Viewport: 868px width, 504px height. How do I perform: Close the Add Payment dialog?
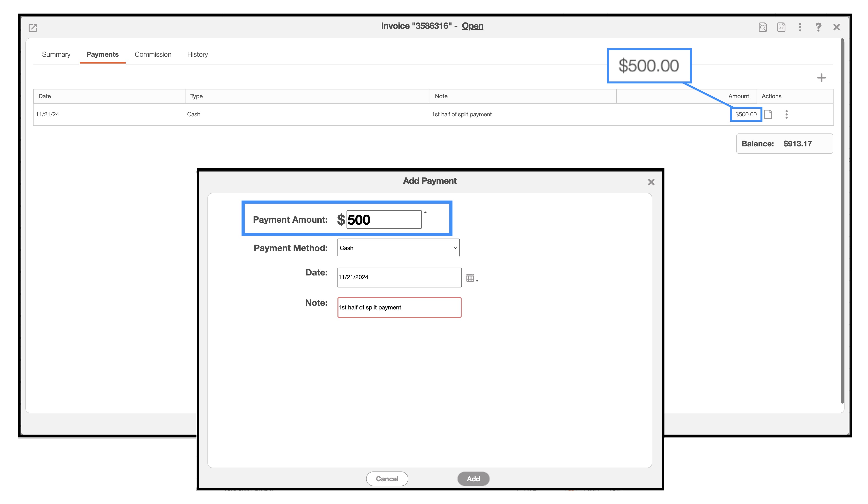coord(651,182)
